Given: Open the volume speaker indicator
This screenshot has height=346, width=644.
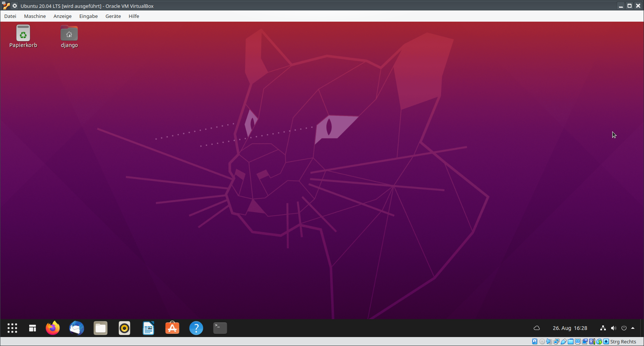Looking at the screenshot, I should pos(613,328).
